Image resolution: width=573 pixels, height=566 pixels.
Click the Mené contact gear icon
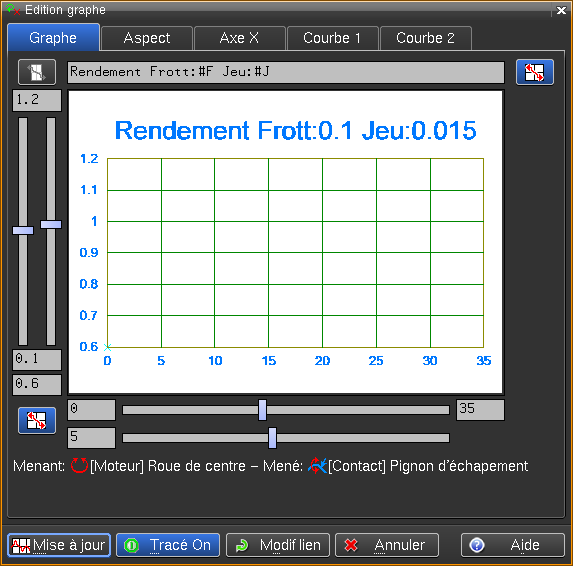317,466
